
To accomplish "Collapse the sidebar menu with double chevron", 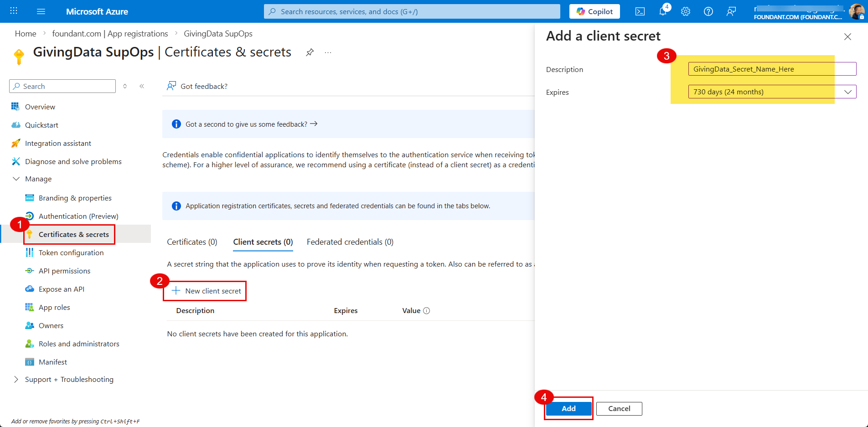I will click(142, 86).
